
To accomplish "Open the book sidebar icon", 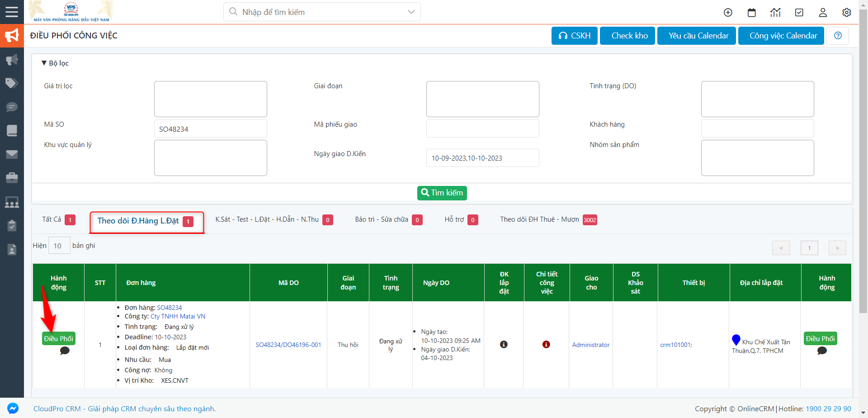I will click(x=12, y=131).
